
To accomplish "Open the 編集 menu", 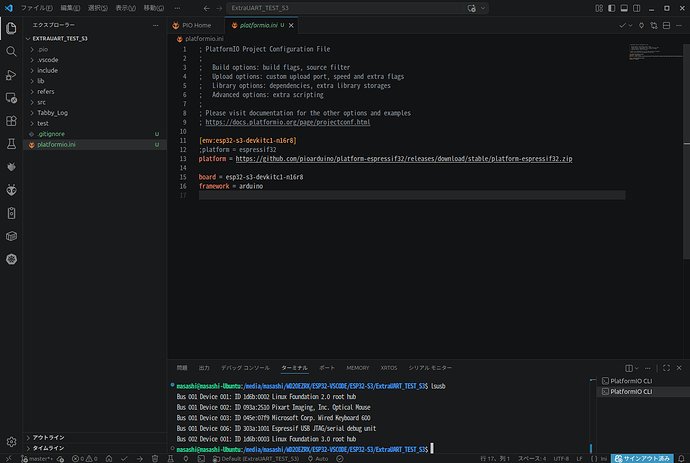I will point(70,8).
